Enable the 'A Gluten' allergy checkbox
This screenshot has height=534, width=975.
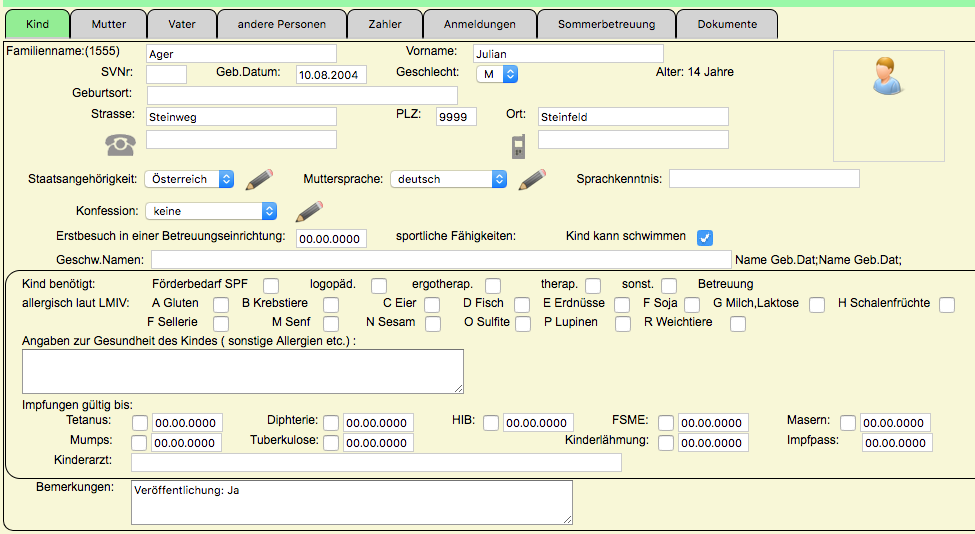click(x=221, y=304)
